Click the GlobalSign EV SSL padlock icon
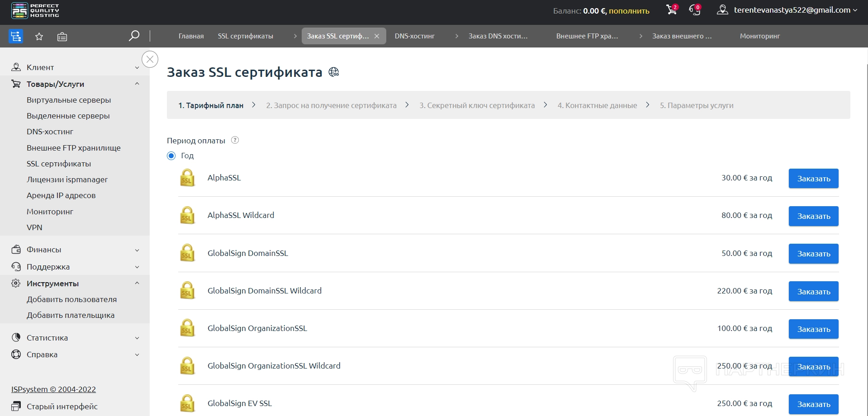Image resolution: width=868 pixels, height=416 pixels. [187, 403]
